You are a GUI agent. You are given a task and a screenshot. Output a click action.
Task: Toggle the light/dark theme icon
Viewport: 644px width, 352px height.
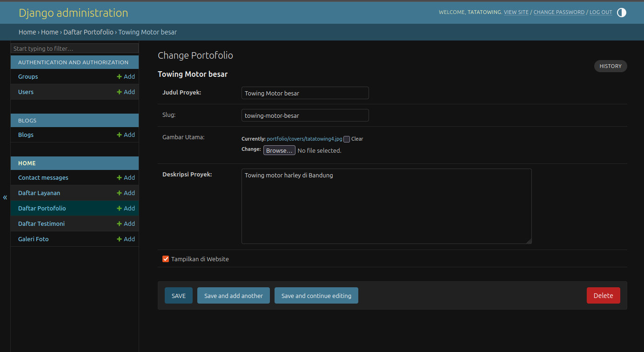pyautogui.click(x=621, y=13)
